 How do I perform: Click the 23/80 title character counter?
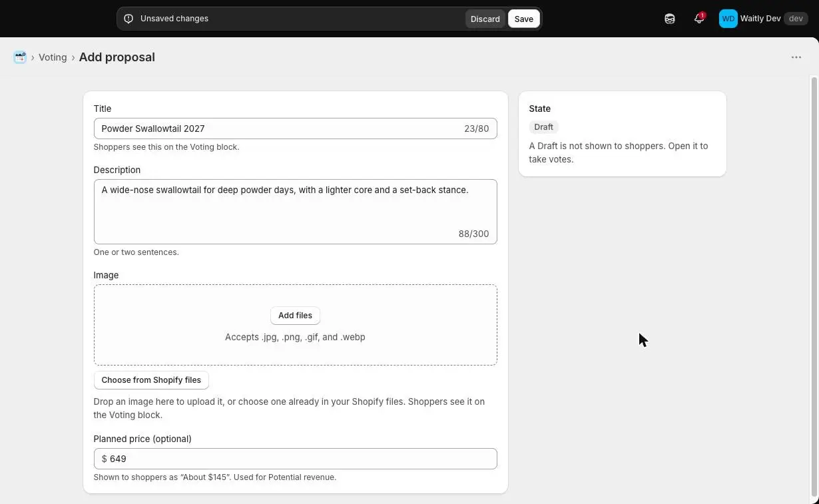coord(476,128)
